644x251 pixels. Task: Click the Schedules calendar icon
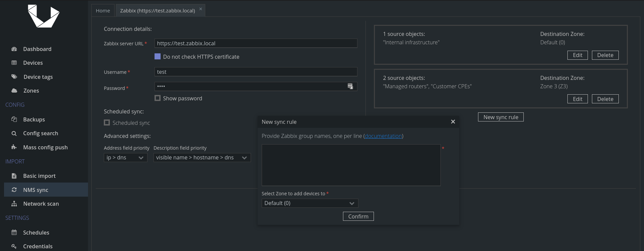[x=14, y=233]
